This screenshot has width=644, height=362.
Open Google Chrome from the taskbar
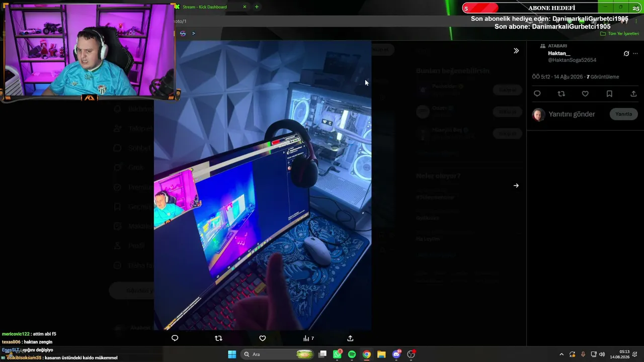pos(367,354)
